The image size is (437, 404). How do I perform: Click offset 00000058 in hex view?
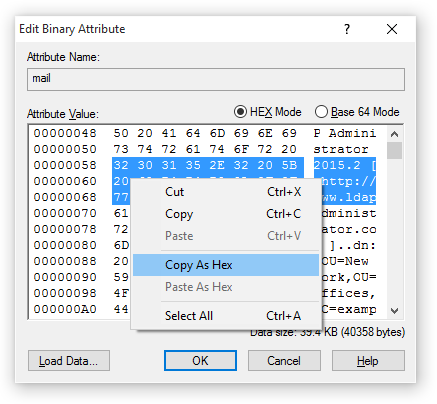coord(65,165)
